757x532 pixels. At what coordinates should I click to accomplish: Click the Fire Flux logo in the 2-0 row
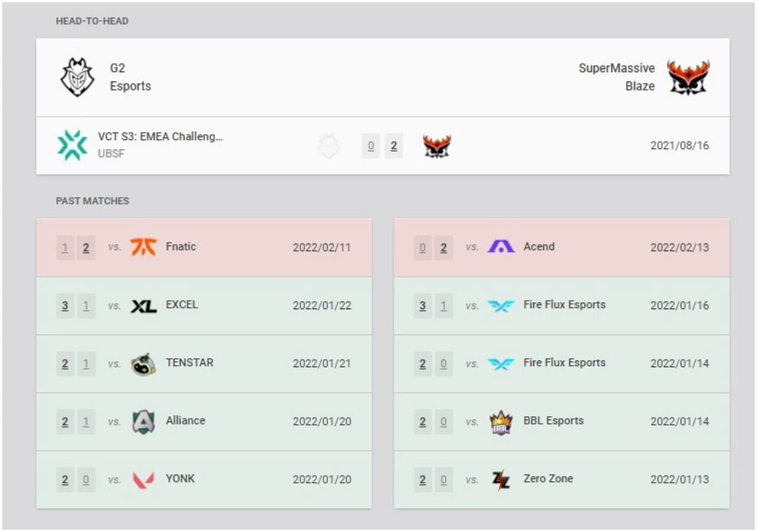pos(501,364)
